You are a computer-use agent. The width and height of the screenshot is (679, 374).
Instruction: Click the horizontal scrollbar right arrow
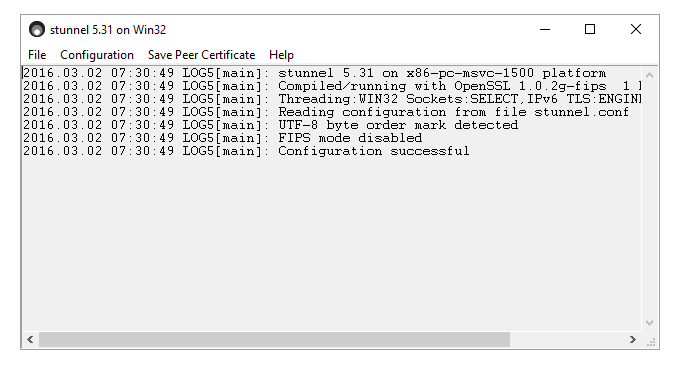click(633, 339)
